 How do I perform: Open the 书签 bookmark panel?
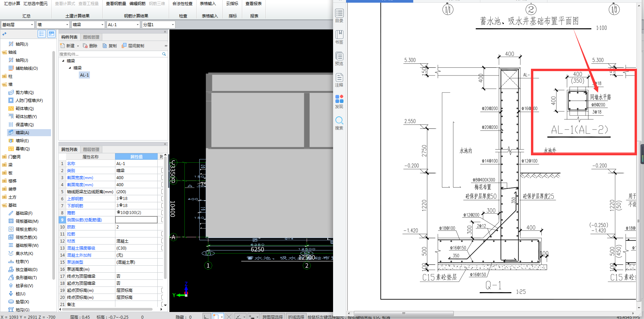[x=339, y=37]
